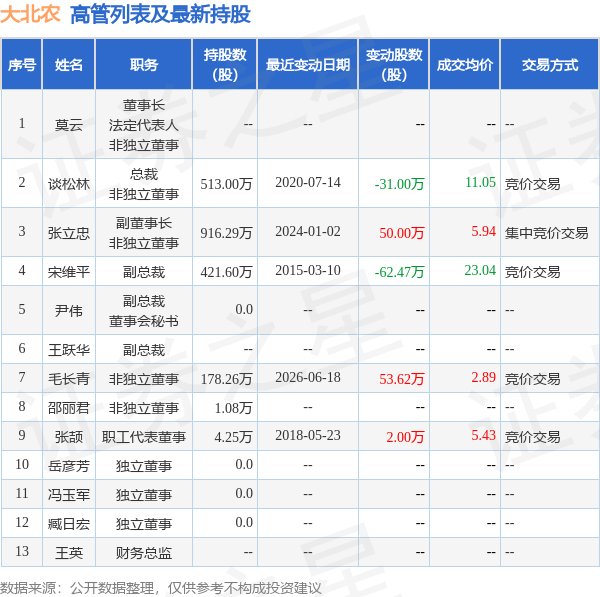Click change value 50.00万
The height and width of the screenshot is (597, 600).
pos(402,233)
